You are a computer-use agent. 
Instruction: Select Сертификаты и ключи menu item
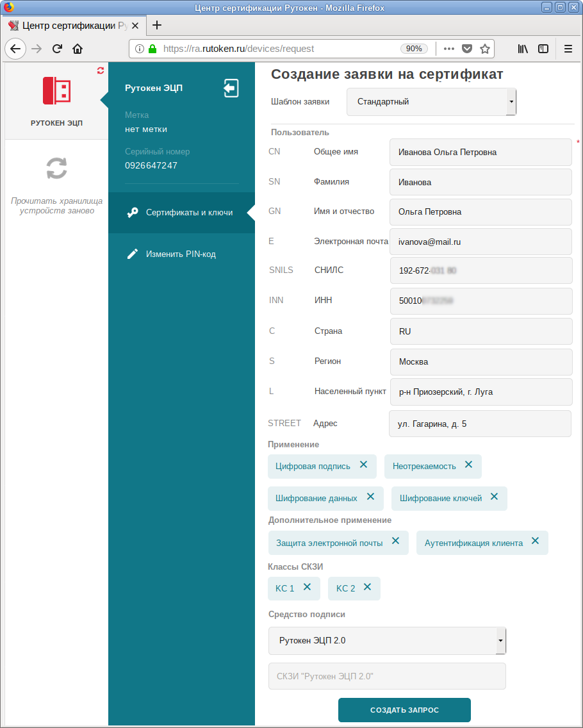181,213
